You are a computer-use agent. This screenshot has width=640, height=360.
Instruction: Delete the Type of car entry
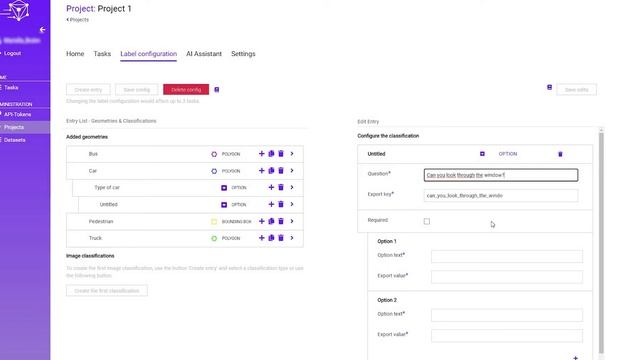(281, 187)
